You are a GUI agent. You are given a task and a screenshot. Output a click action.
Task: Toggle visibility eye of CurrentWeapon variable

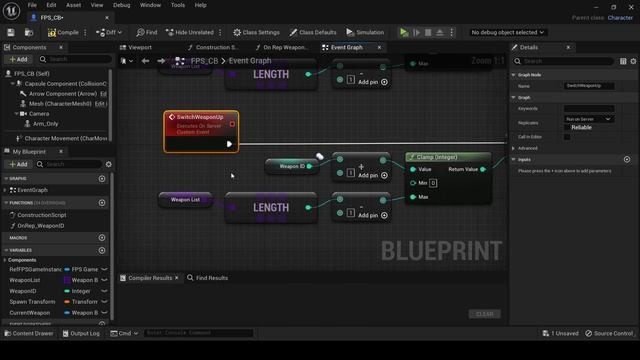[104, 313]
